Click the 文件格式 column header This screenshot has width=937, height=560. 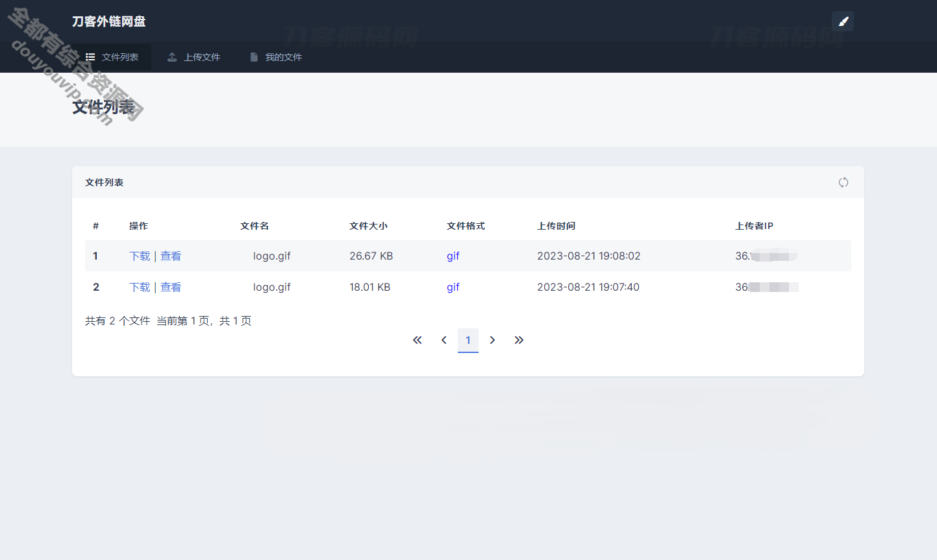coord(466,226)
